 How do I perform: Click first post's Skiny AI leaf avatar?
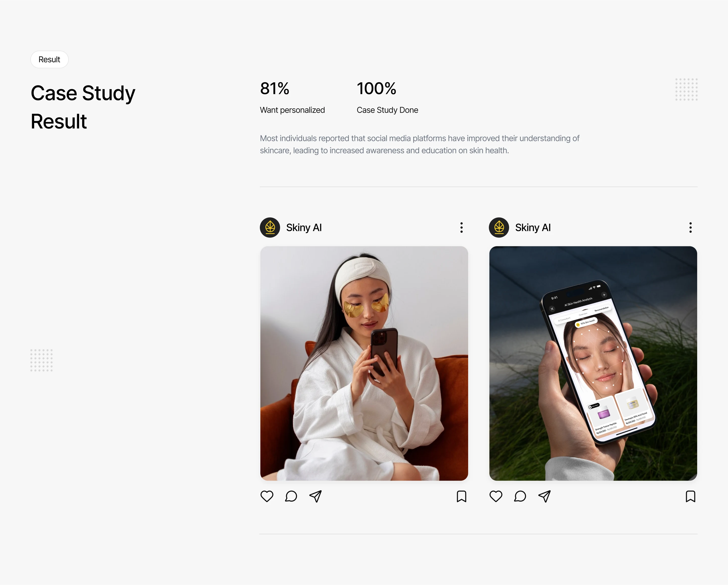(270, 227)
